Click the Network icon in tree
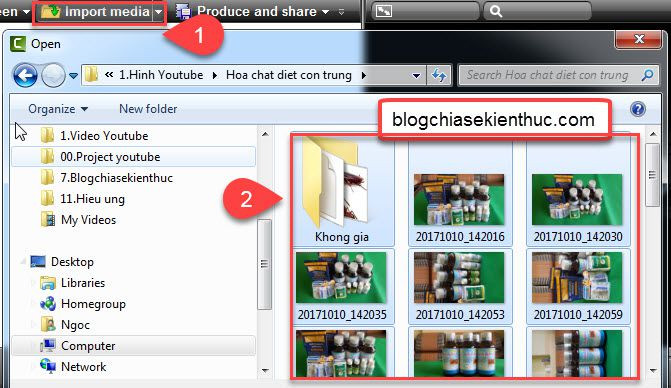This screenshot has width=671, height=388. pyautogui.click(x=48, y=366)
